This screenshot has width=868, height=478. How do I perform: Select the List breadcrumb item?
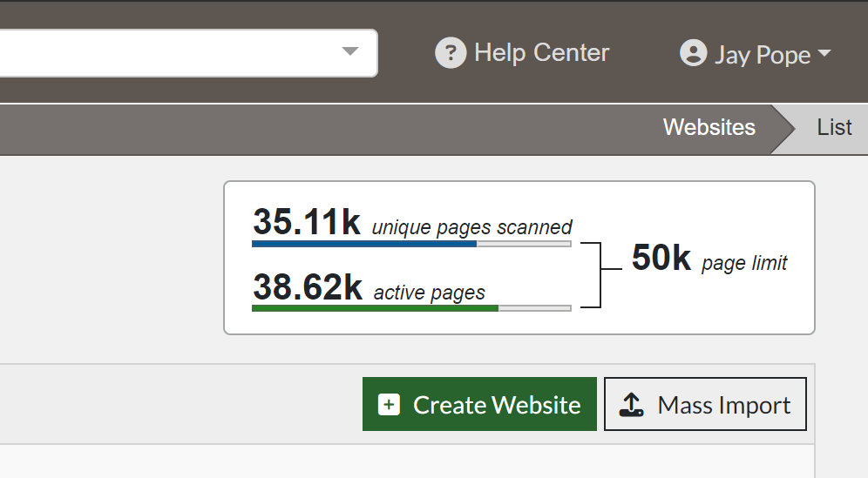tap(834, 127)
